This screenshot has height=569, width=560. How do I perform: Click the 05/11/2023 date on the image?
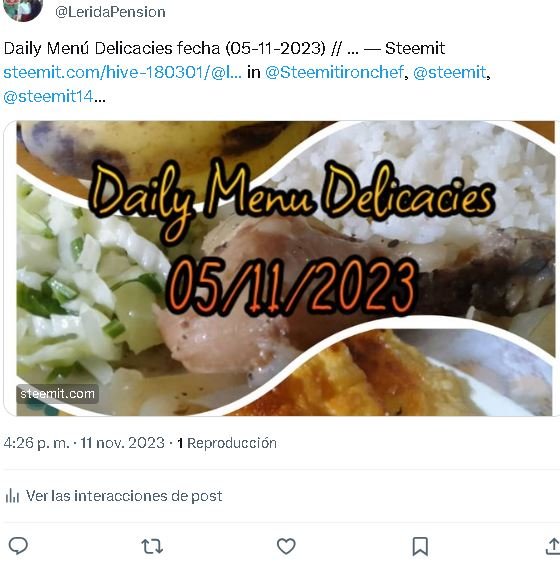pyautogui.click(x=291, y=285)
